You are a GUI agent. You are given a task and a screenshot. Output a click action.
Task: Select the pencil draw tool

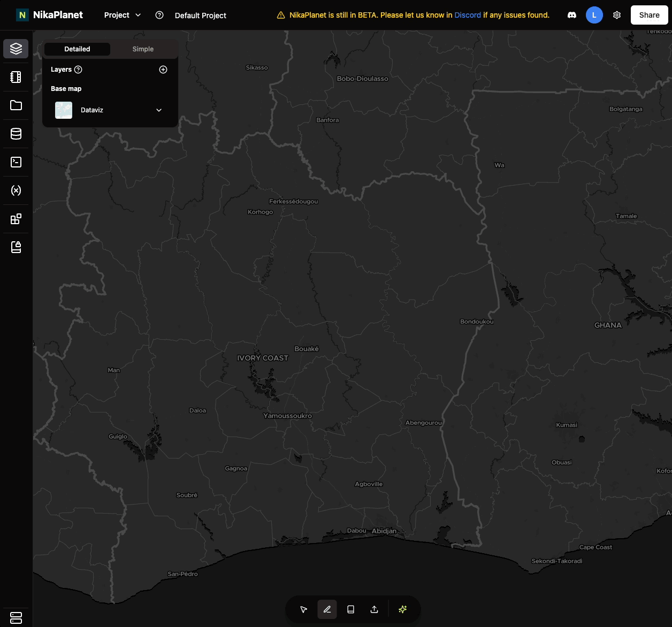[x=327, y=609]
